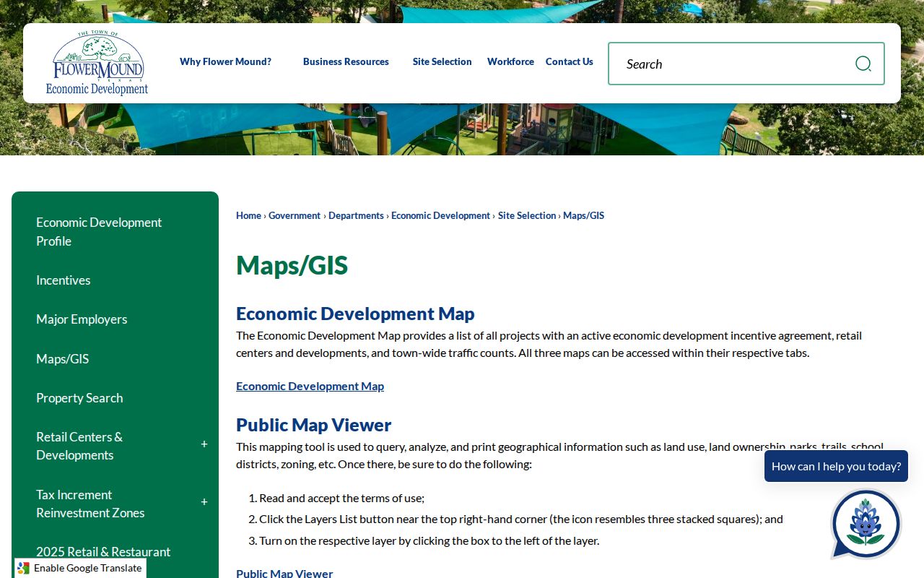Click the Economic Development Map heading

(x=355, y=314)
